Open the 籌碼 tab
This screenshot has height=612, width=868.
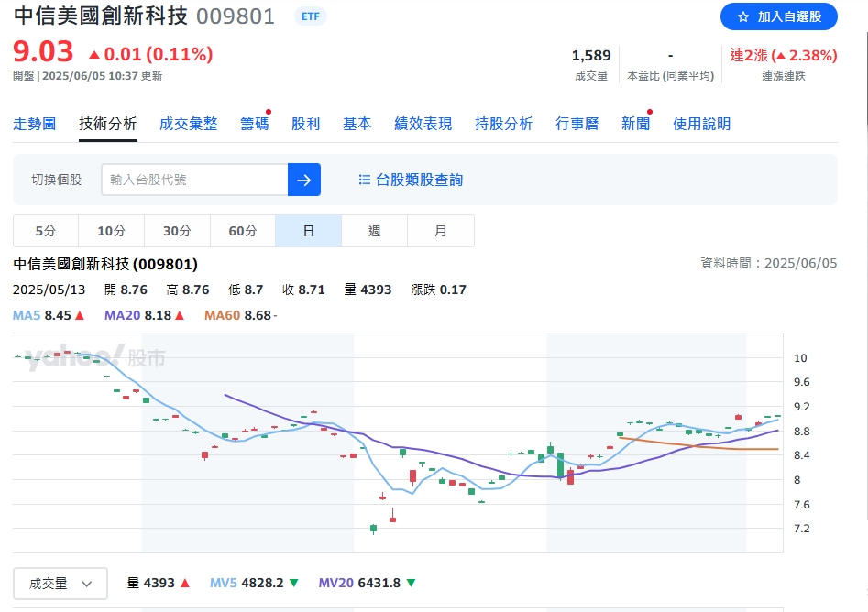pyautogui.click(x=255, y=124)
